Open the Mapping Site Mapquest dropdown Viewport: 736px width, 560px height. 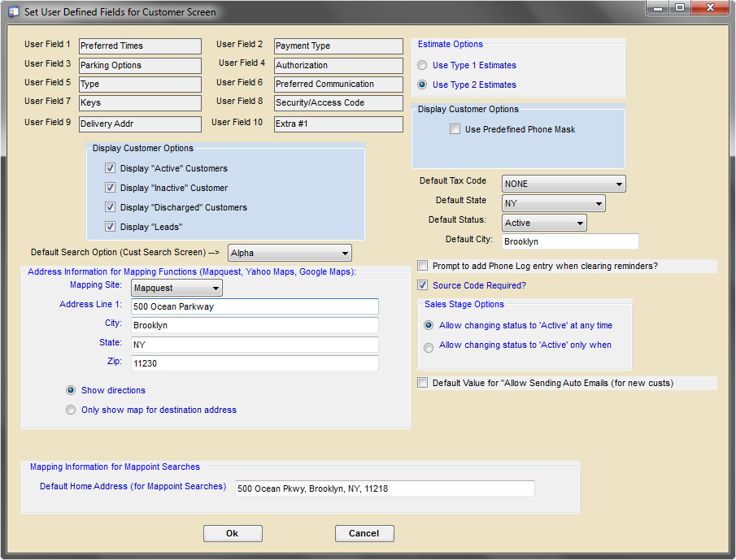click(x=176, y=288)
